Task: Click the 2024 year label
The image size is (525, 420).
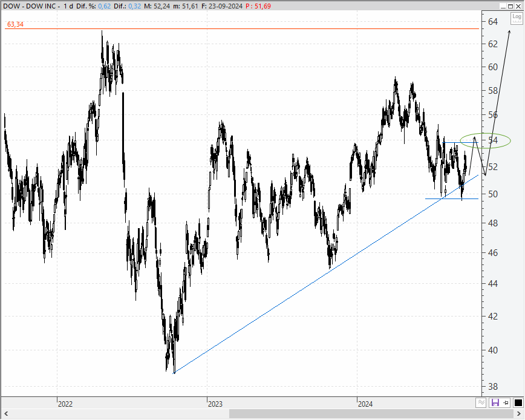Action: point(365,404)
